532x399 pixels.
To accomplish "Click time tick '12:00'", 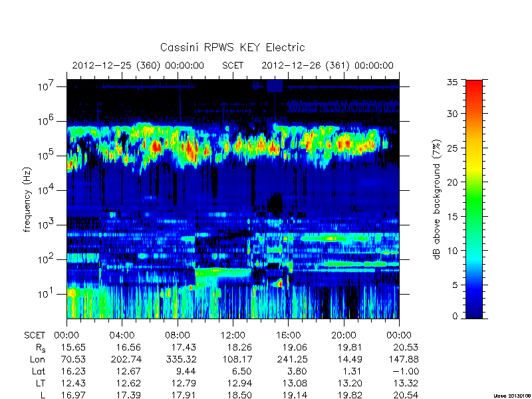I will click(x=233, y=335).
